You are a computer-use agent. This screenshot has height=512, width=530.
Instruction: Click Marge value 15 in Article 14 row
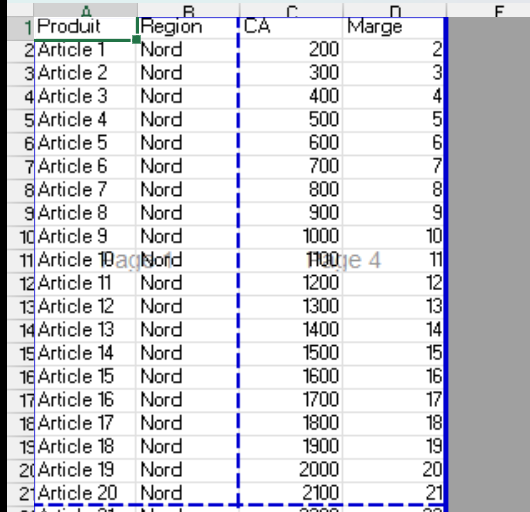pyautogui.click(x=393, y=353)
